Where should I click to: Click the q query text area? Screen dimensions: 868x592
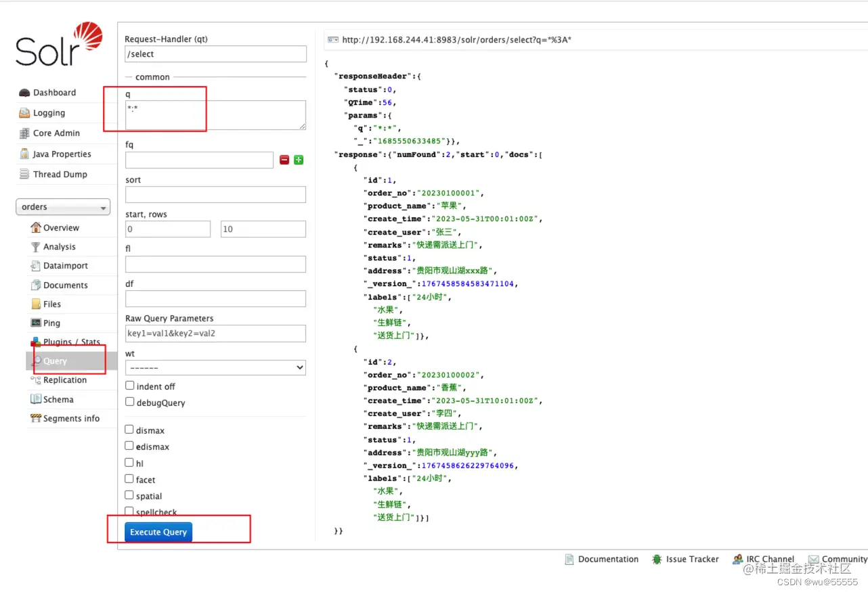(x=215, y=115)
